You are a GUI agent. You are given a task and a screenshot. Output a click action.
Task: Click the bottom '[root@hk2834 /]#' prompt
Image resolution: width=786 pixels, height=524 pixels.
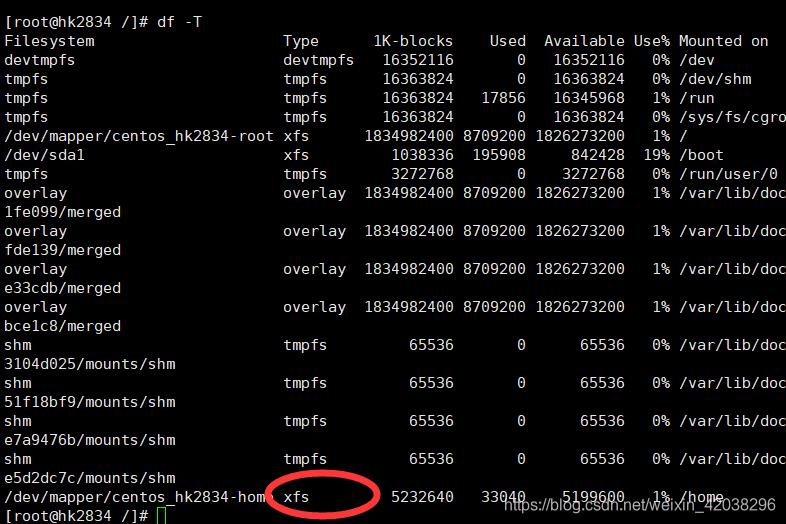point(76,516)
